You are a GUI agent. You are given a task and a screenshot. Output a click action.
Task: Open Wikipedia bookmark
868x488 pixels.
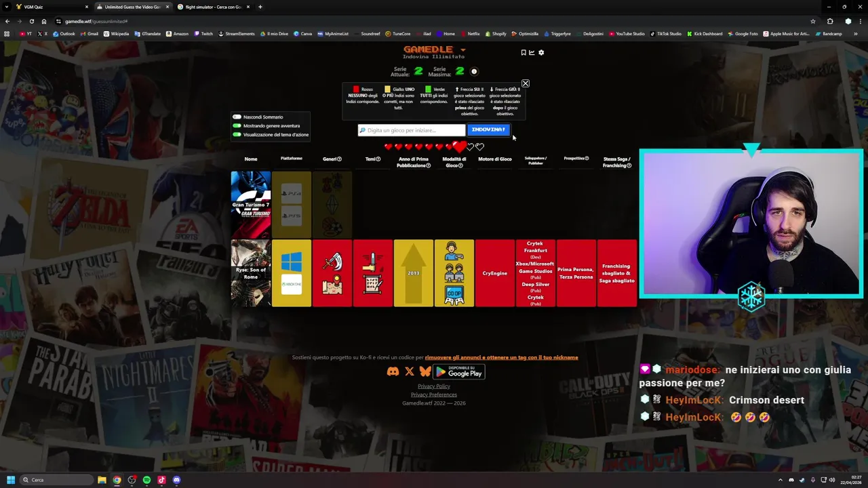[x=116, y=34]
